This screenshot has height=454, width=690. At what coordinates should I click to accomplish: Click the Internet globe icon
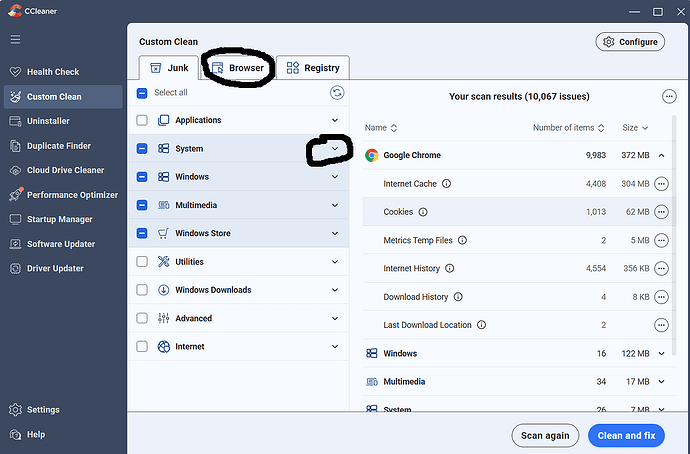pyautogui.click(x=163, y=347)
